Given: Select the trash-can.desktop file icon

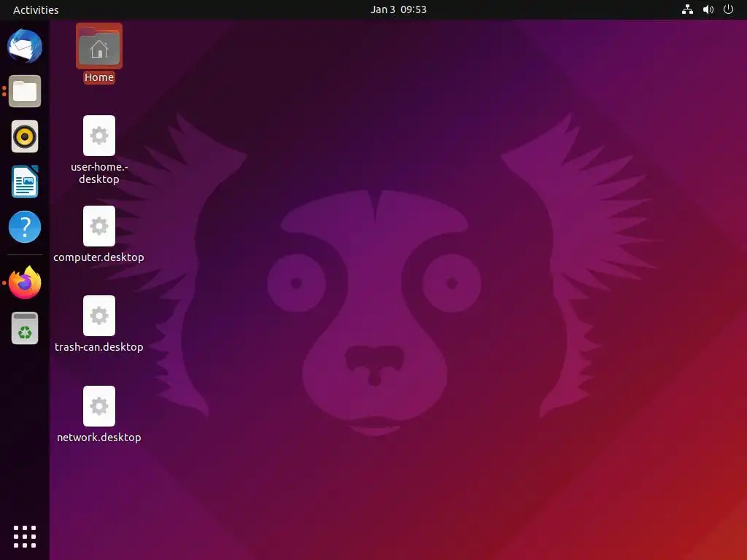Looking at the screenshot, I should 99,316.
